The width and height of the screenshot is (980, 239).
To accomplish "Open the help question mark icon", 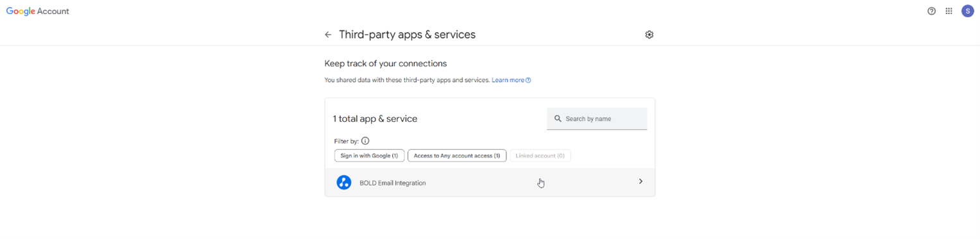I will pos(931,11).
